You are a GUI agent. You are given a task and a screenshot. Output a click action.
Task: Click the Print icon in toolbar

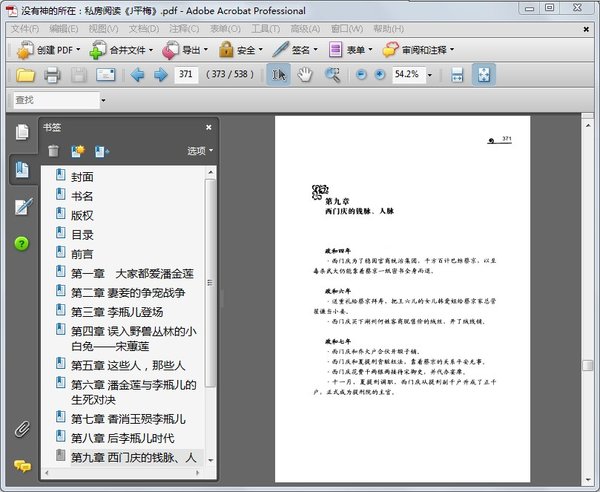point(52,75)
